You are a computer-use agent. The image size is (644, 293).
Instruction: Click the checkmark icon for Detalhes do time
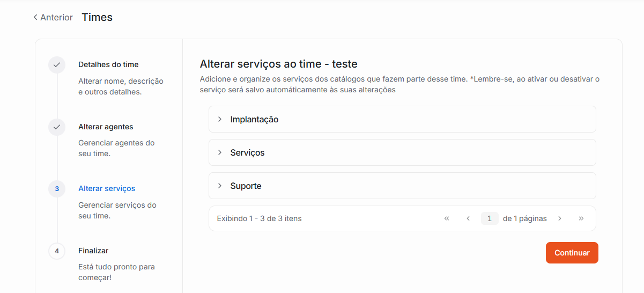[56, 65]
